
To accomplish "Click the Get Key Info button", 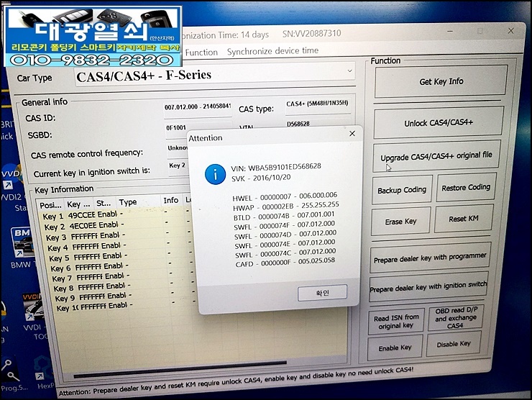I will 441,81.
